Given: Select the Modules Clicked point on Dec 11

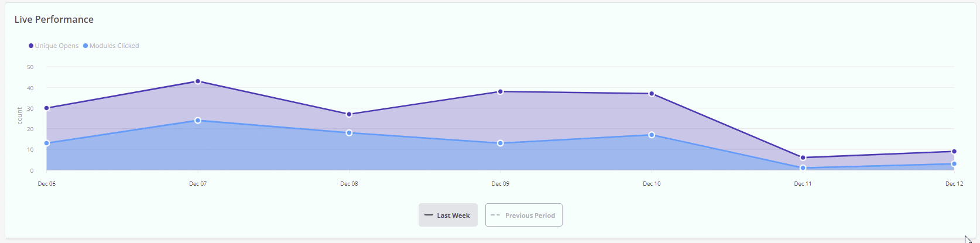Looking at the screenshot, I should [803, 168].
